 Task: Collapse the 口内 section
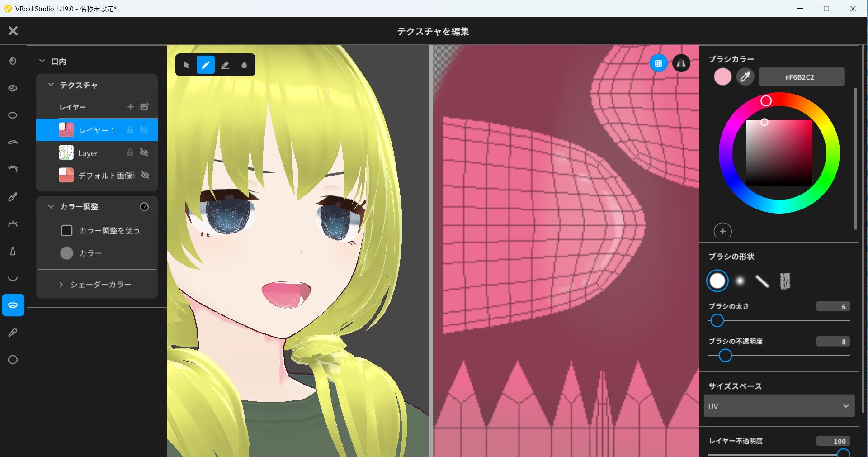coord(42,61)
